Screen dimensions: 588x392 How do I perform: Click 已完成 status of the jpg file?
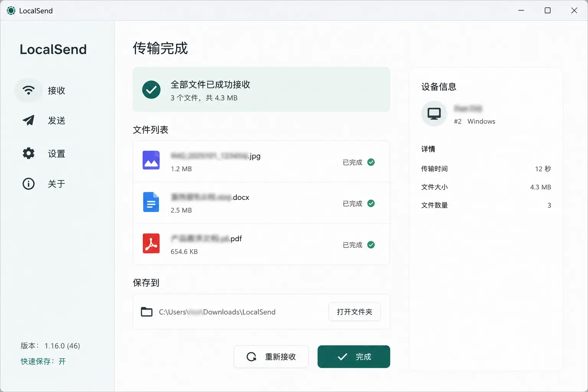pos(353,162)
